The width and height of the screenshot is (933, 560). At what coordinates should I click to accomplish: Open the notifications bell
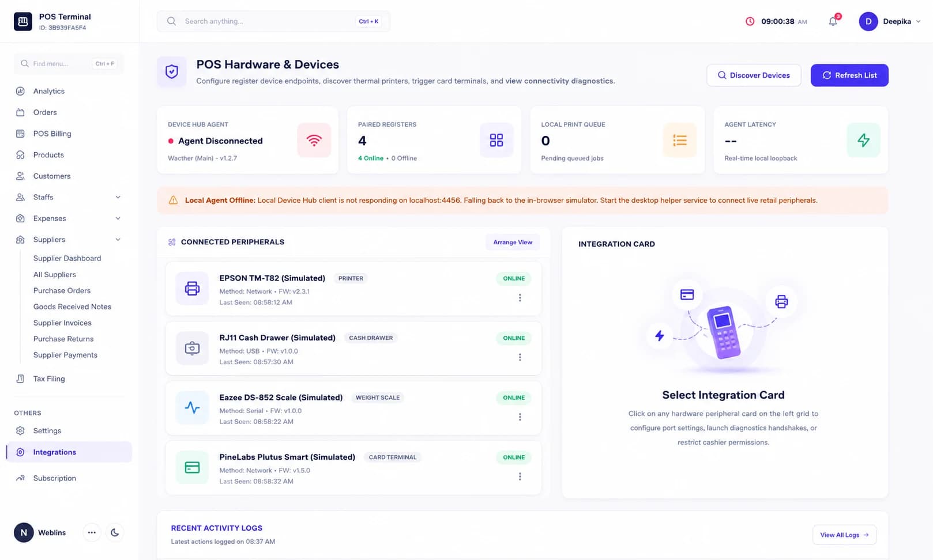pyautogui.click(x=833, y=21)
